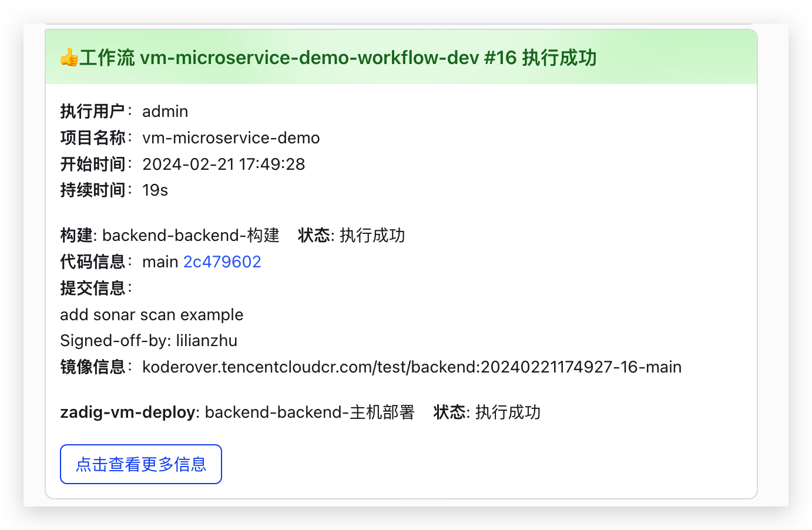This screenshot has height=530, width=812.
Task: Click the zadig-vm-deploy label
Action: pyautogui.click(x=127, y=412)
